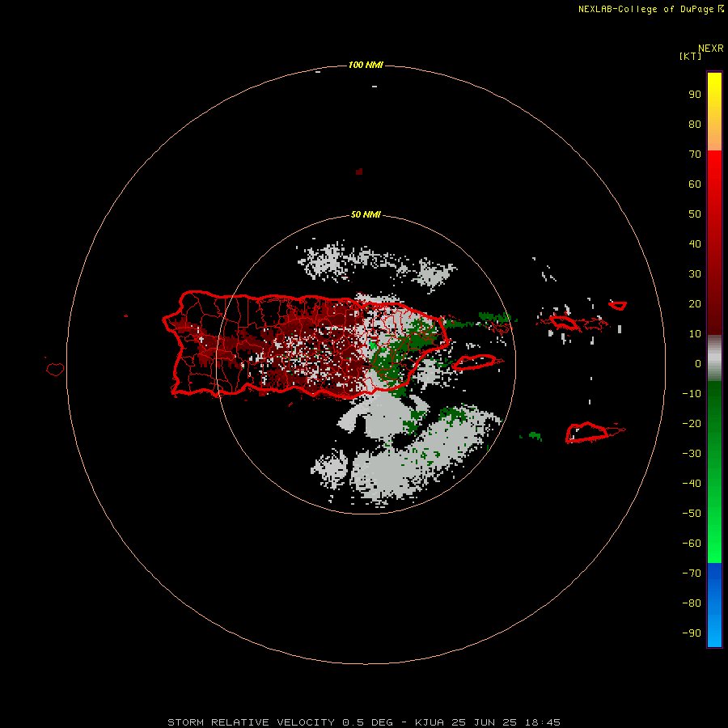The image size is (728, 728).
Task: Click the small dark red echo north of the island
Action: (359, 171)
